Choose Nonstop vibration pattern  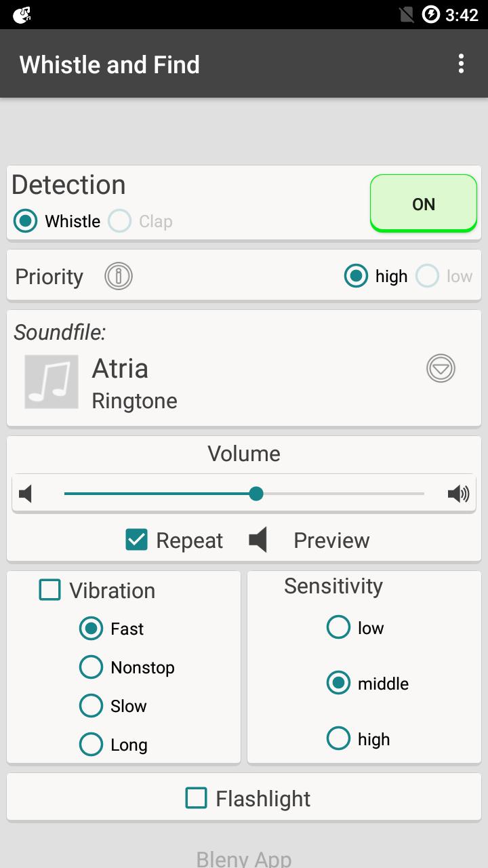91,667
